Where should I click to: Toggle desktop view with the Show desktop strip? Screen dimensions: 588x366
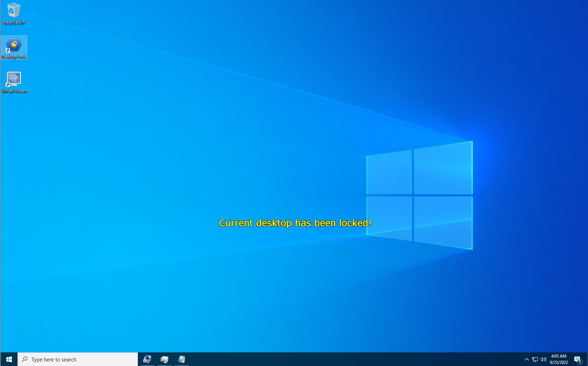[x=587, y=359]
